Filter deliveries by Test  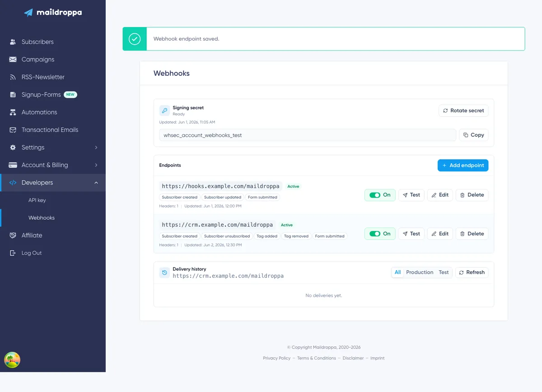pos(444,272)
